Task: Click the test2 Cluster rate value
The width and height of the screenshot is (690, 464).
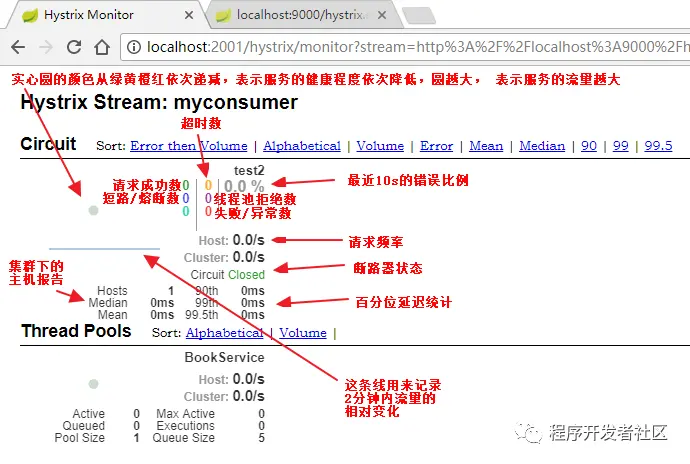Action: click(249, 257)
